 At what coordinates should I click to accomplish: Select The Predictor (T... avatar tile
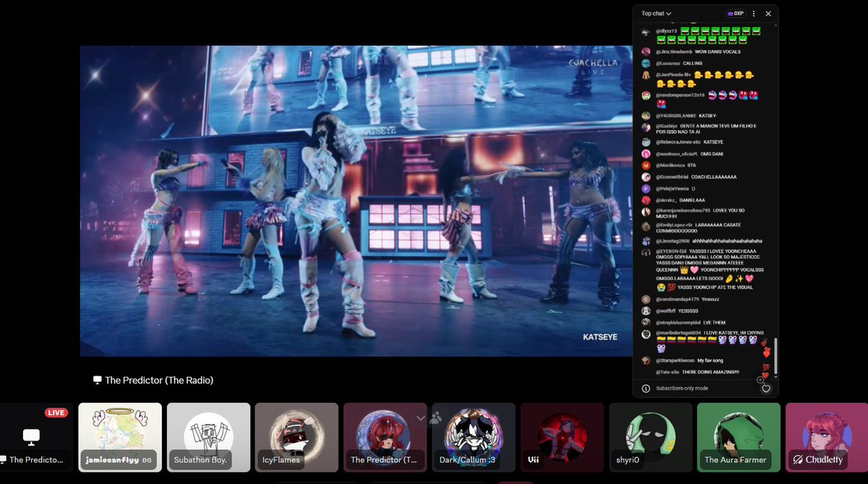(x=385, y=438)
